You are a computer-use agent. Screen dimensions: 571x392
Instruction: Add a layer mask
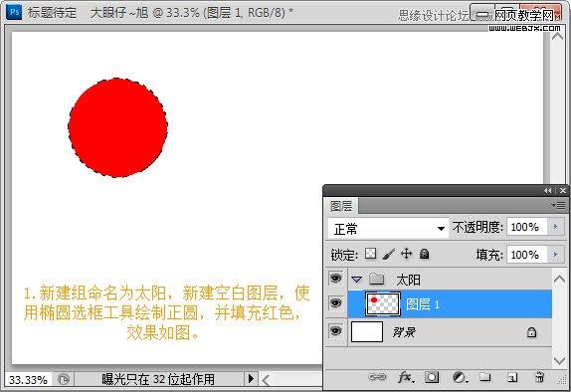(x=432, y=377)
